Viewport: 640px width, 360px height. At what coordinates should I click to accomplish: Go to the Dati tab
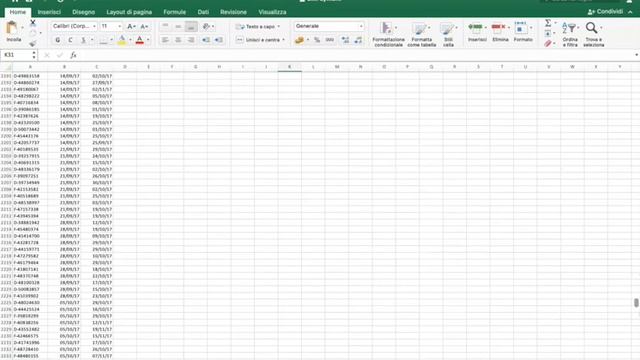click(203, 12)
